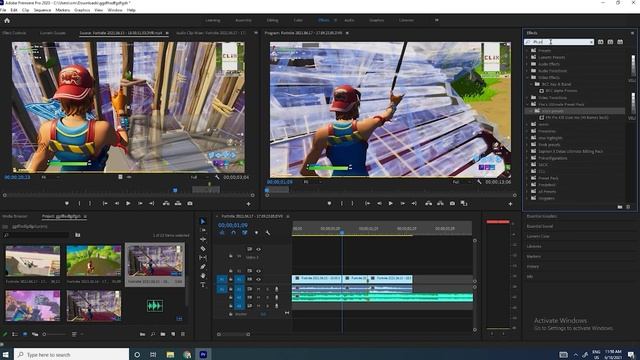Image resolution: width=640 pixels, height=360 pixels.
Task: Open the Markers menu
Action: point(62,10)
